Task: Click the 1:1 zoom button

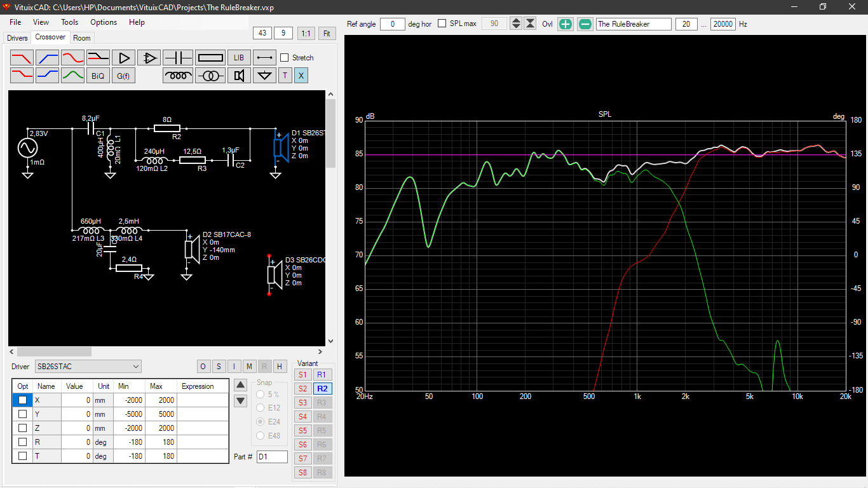Action: click(306, 33)
